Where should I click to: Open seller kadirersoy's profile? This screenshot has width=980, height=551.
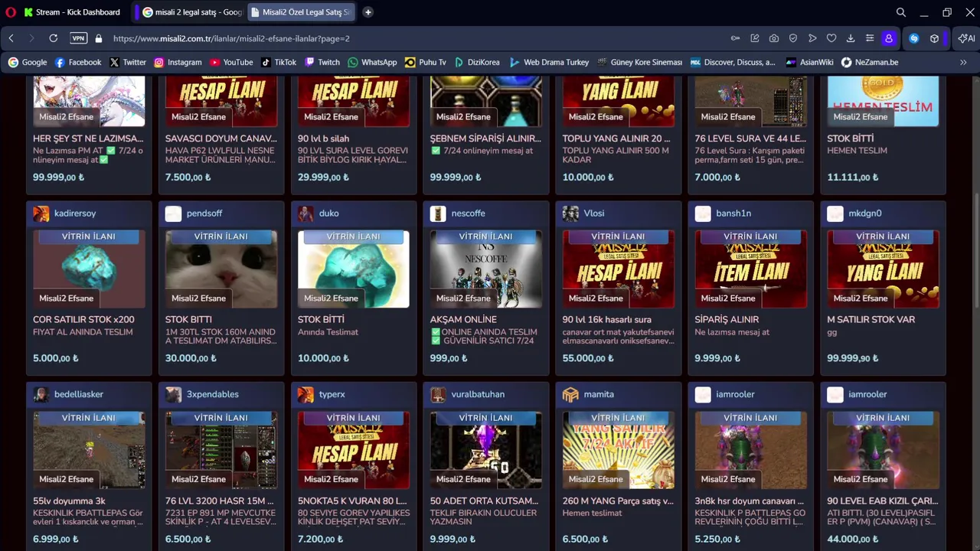point(75,214)
